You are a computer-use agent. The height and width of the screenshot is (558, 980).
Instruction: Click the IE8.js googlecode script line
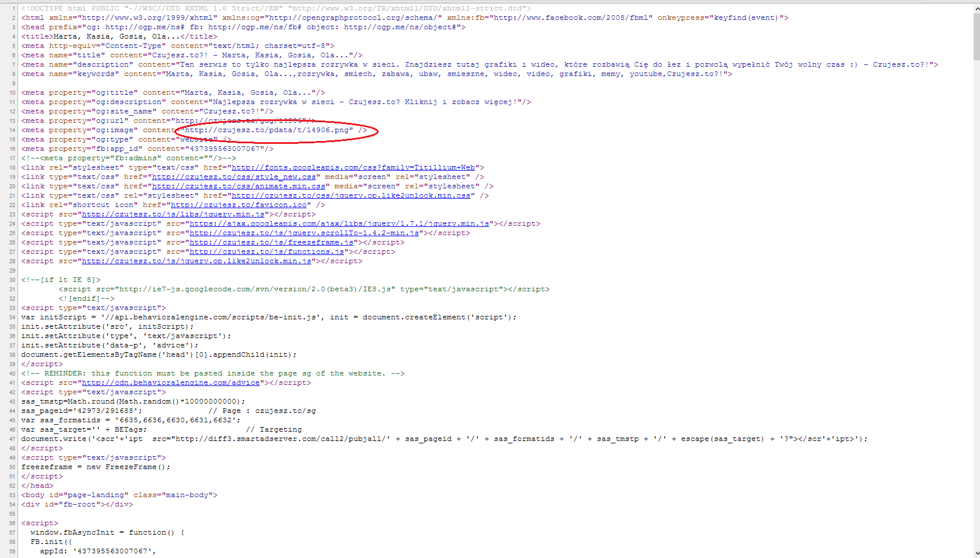point(304,289)
